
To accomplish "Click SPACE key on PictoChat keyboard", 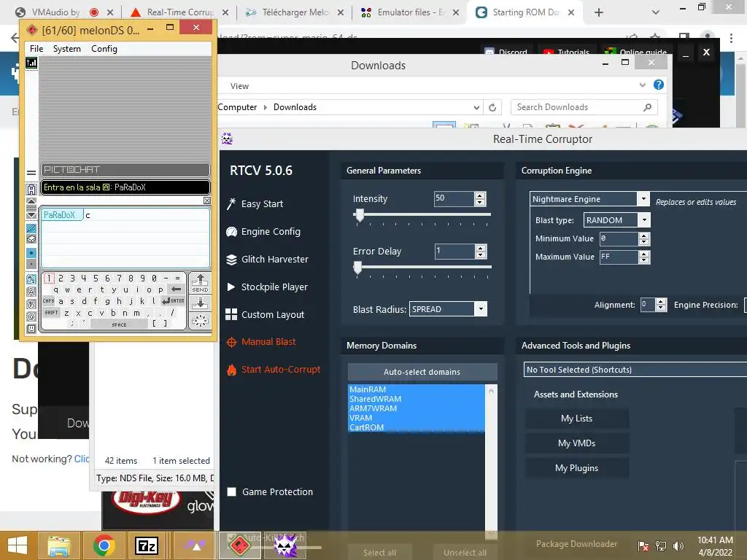I will pyautogui.click(x=119, y=324).
